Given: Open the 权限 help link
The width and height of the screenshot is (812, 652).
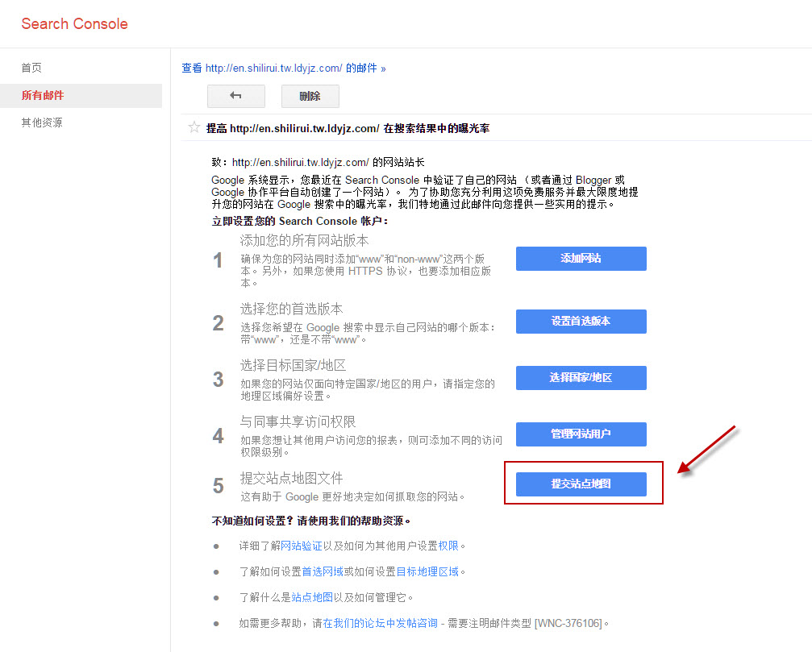Looking at the screenshot, I should pyautogui.click(x=448, y=546).
